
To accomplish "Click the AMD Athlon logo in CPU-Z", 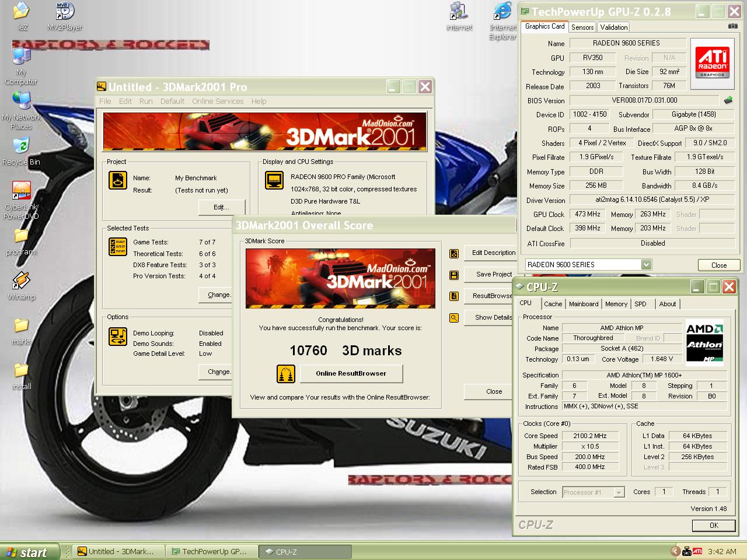I will [705, 342].
